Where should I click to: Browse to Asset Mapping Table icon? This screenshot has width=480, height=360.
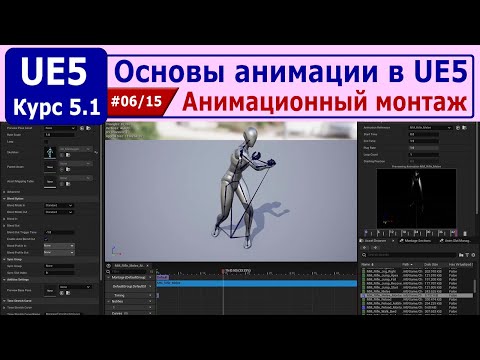(x=68, y=184)
